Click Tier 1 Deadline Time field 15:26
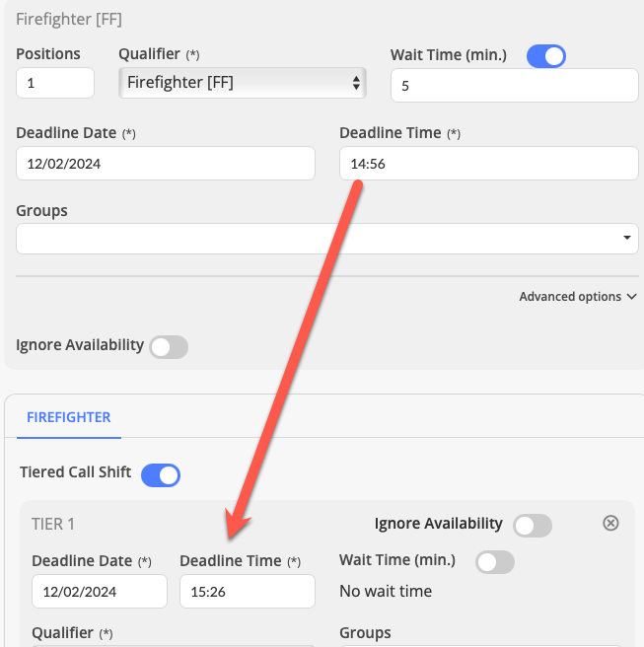Screen dimensions: 644x647 coord(248,592)
